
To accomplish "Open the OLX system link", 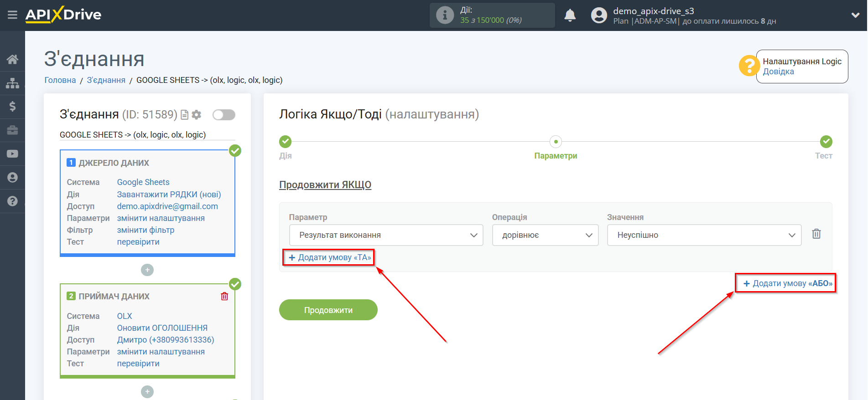I will click(125, 316).
